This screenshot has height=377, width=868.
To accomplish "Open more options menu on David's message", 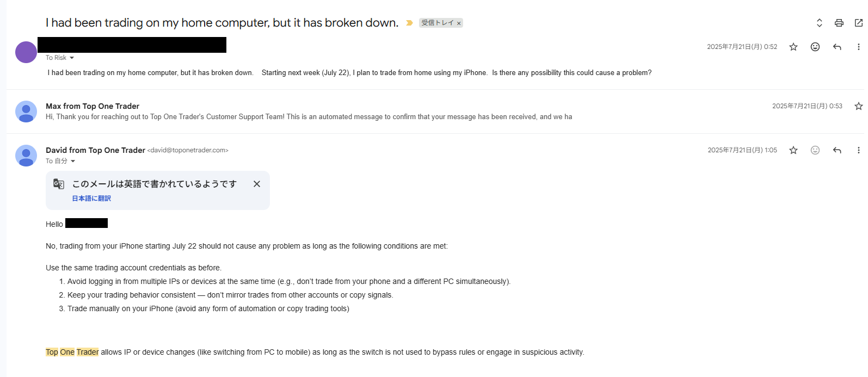I will pyautogui.click(x=858, y=150).
